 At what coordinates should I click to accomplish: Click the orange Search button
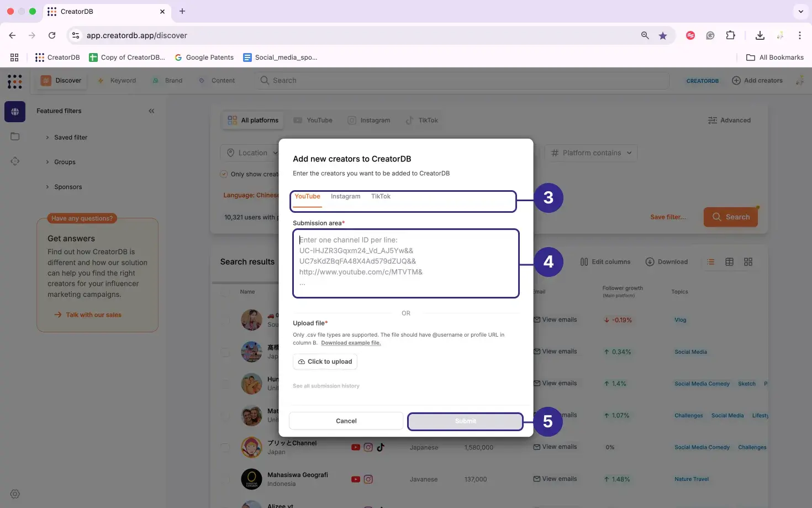coord(731,217)
